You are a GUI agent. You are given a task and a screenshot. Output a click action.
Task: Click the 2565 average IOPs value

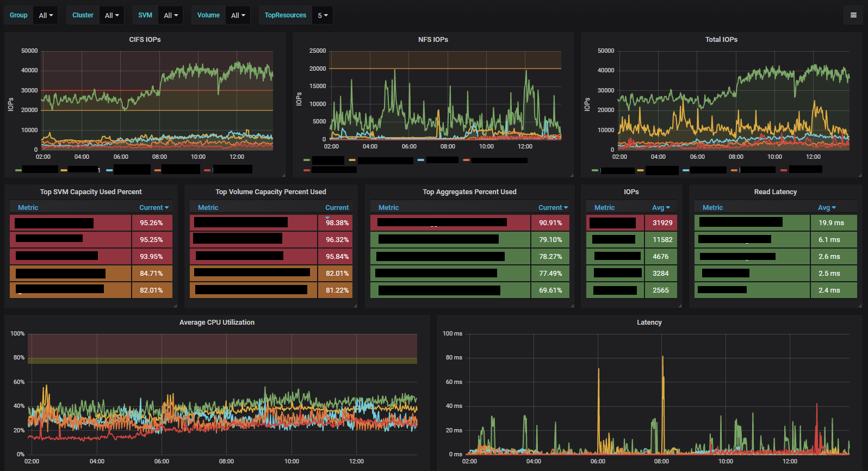click(661, 290)
